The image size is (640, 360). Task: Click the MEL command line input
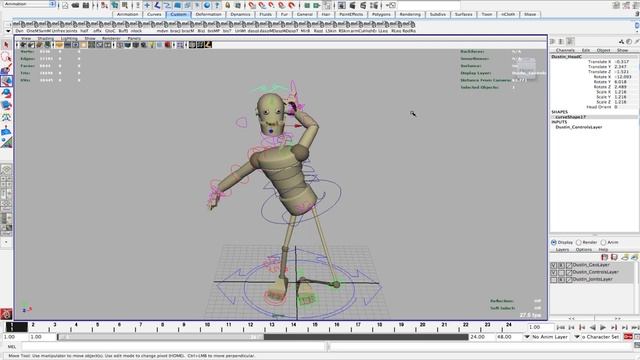pyautogui.click(x=174, y=347)
